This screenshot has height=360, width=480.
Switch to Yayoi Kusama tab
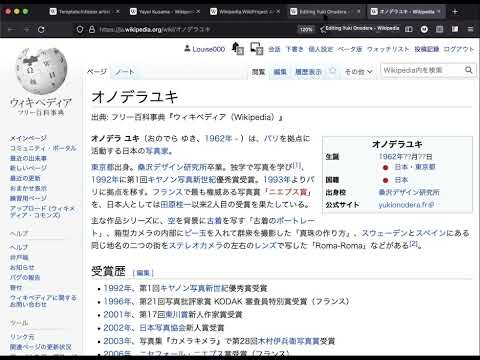165,12
